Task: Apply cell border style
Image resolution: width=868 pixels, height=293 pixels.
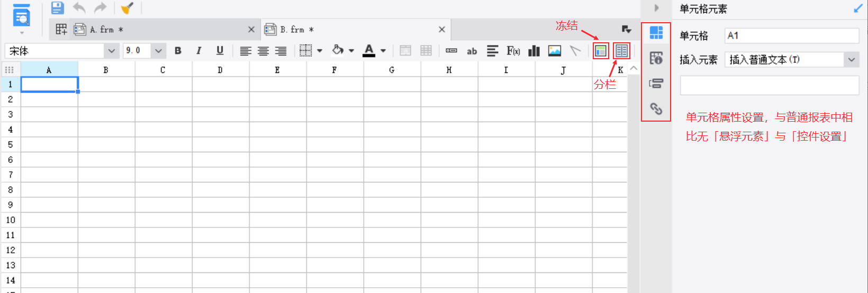Action: (x=305, y=51)
